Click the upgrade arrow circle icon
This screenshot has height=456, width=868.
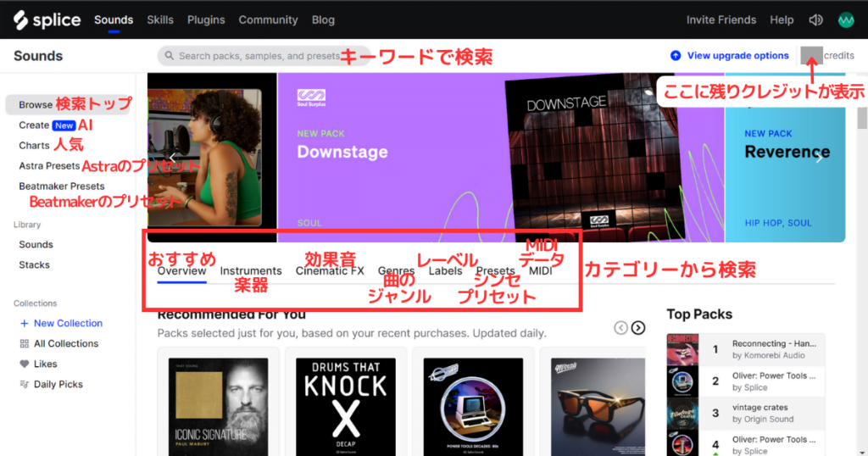(x=676, y=55)
